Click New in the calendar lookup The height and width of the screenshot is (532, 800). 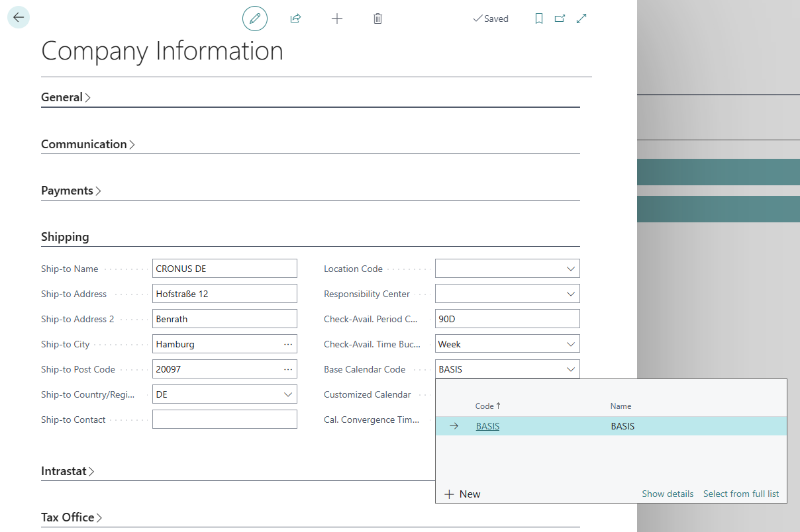[x=462, y=494]
